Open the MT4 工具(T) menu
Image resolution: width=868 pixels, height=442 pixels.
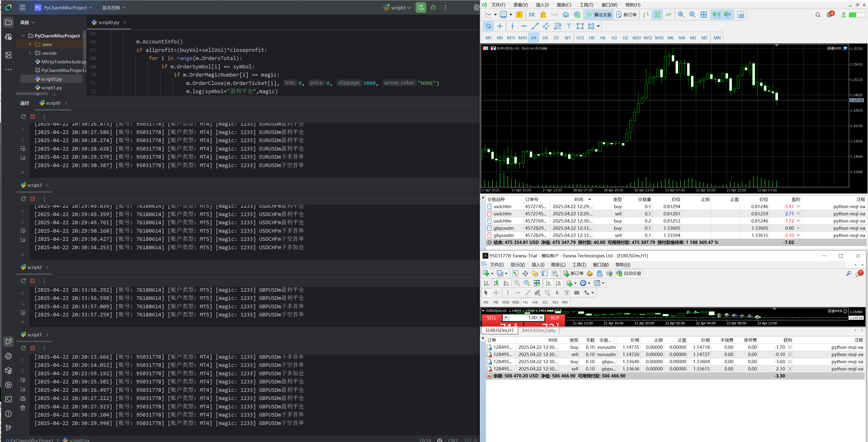point(579,265)
